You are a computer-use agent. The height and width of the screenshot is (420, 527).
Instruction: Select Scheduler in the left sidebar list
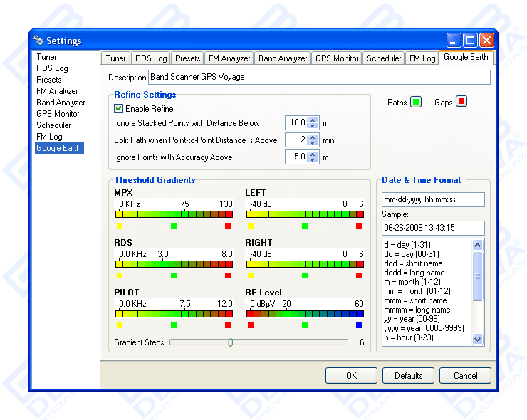(x=53, y=125)
